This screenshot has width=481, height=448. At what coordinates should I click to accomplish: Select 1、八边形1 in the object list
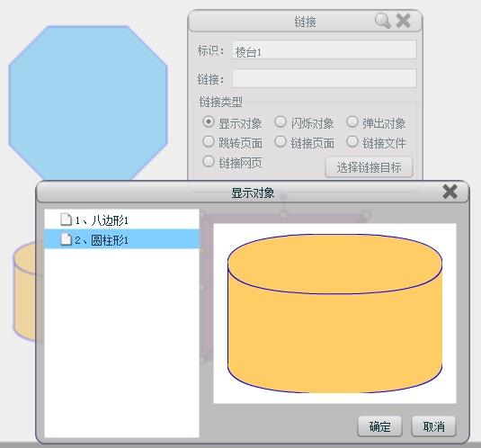point(121,220)
